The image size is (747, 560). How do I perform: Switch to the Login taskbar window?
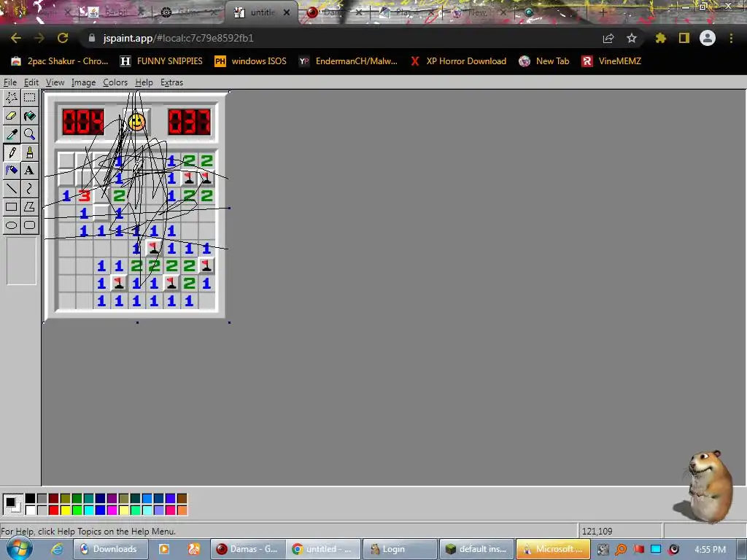[400, 549]
